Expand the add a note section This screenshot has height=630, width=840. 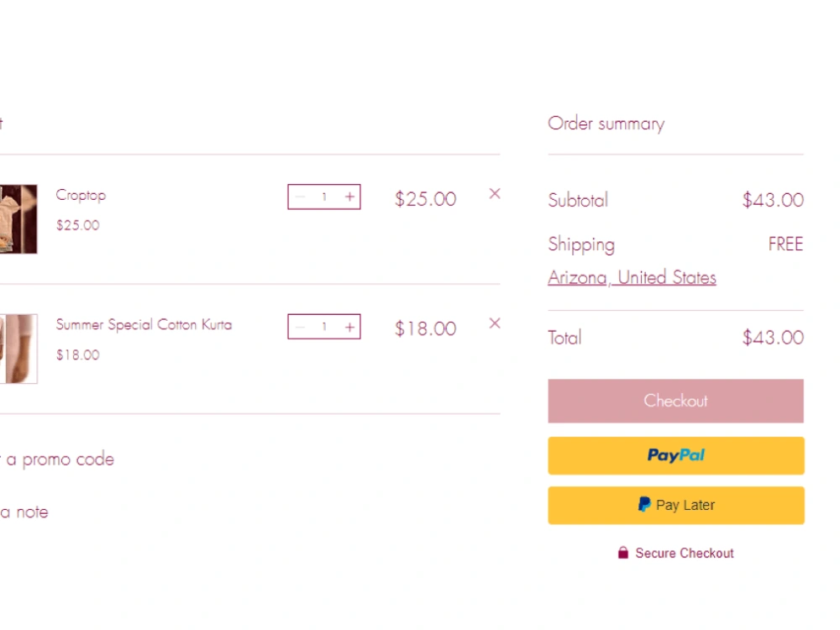click(x=24, y=512)
